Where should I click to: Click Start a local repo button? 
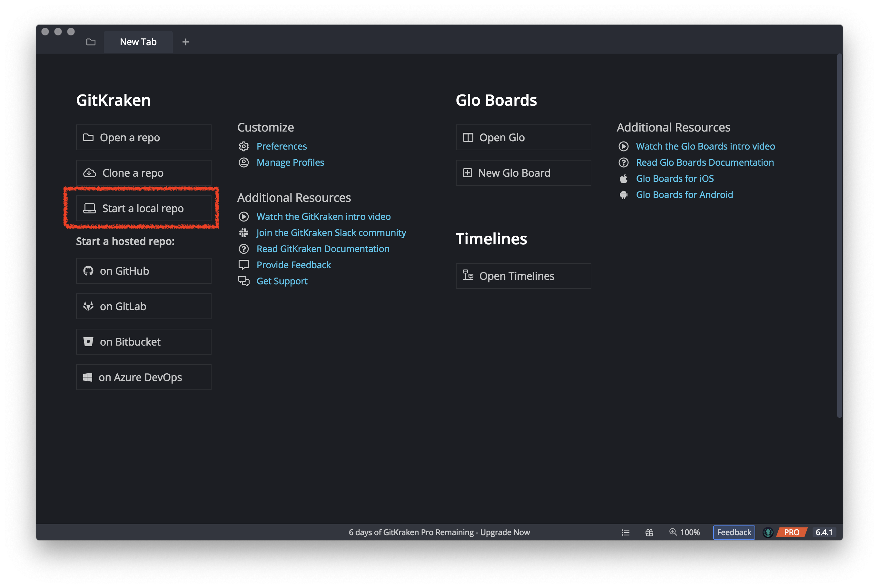click(x=143, y=208)
